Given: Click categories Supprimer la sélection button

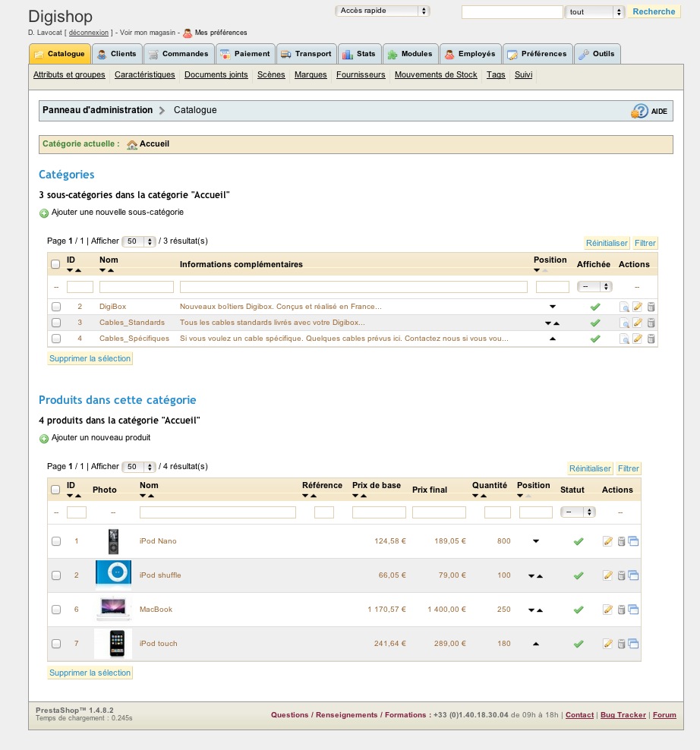Looking at the screenshot, I should click(x=90, y=358).
